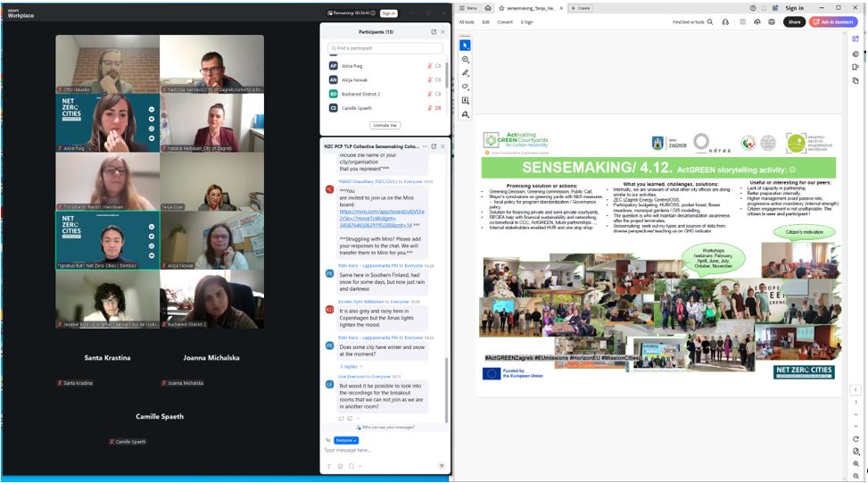
Task: Toggle Camille Spaeth's camera icon
Action: [438, 107]
